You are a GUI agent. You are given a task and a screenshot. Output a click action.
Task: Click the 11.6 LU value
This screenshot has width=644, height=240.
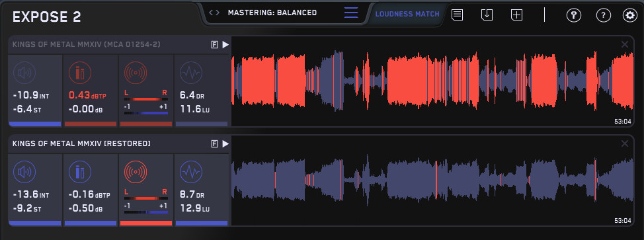194,110
